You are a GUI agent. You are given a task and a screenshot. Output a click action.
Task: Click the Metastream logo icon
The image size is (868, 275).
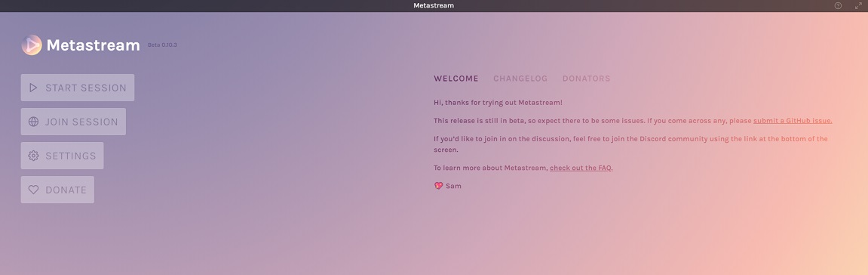(32, 45)
